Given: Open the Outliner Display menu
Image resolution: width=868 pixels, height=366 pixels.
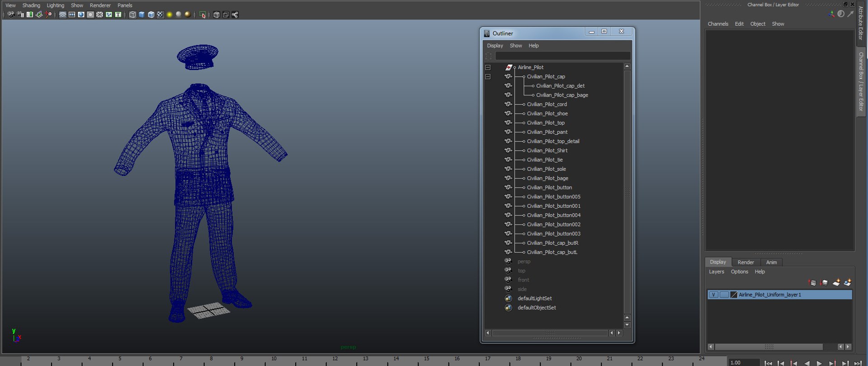Looking at the screenshot, I should pyautogui.click(x=495, y=46).
